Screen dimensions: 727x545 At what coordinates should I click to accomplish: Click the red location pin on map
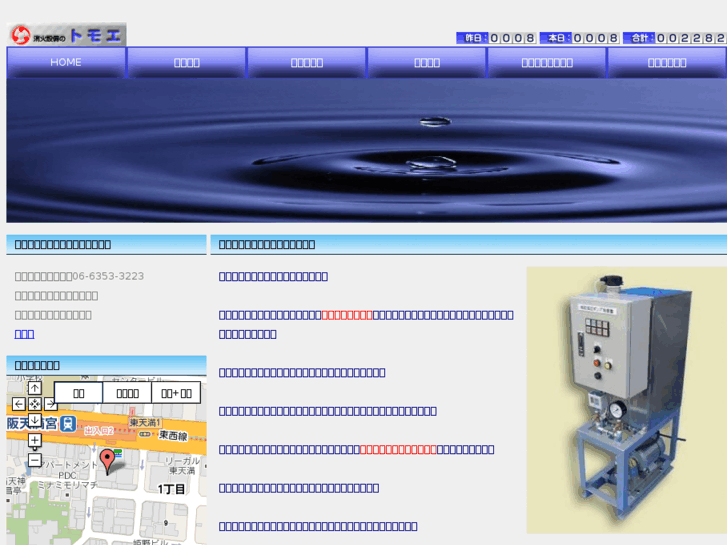108,461
